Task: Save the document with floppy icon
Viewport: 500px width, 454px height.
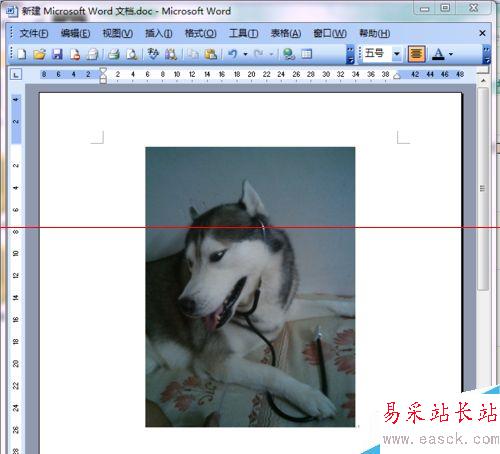Action: 57,54
